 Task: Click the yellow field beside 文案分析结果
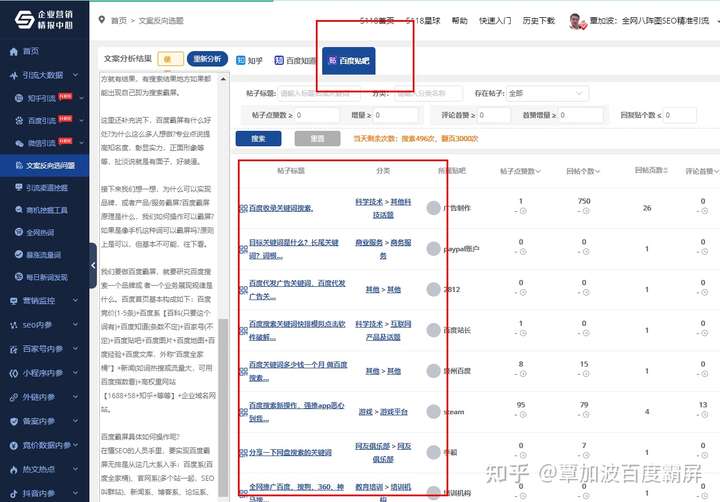click(170, 59)
